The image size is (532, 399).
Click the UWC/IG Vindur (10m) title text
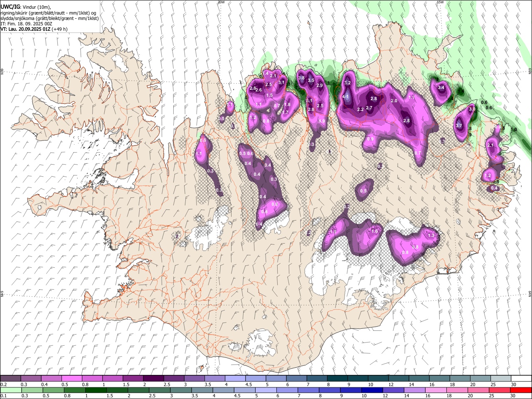coord(27,7)
